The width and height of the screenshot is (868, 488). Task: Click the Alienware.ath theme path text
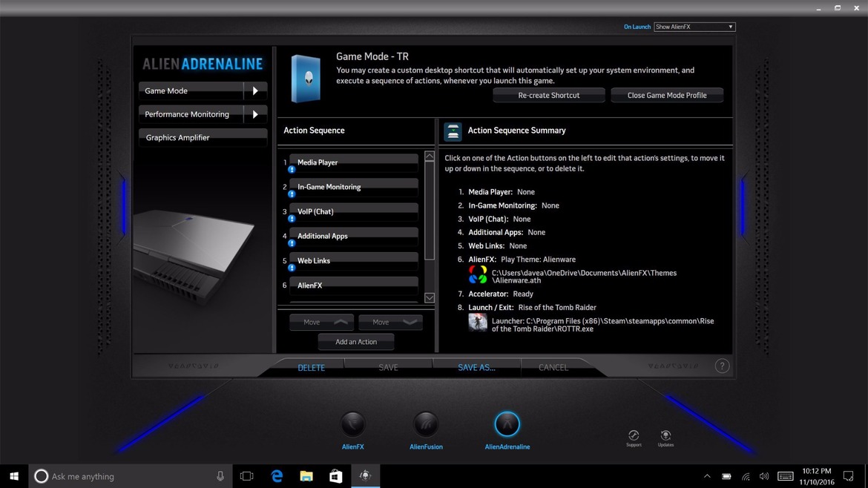tap(584, 277)
